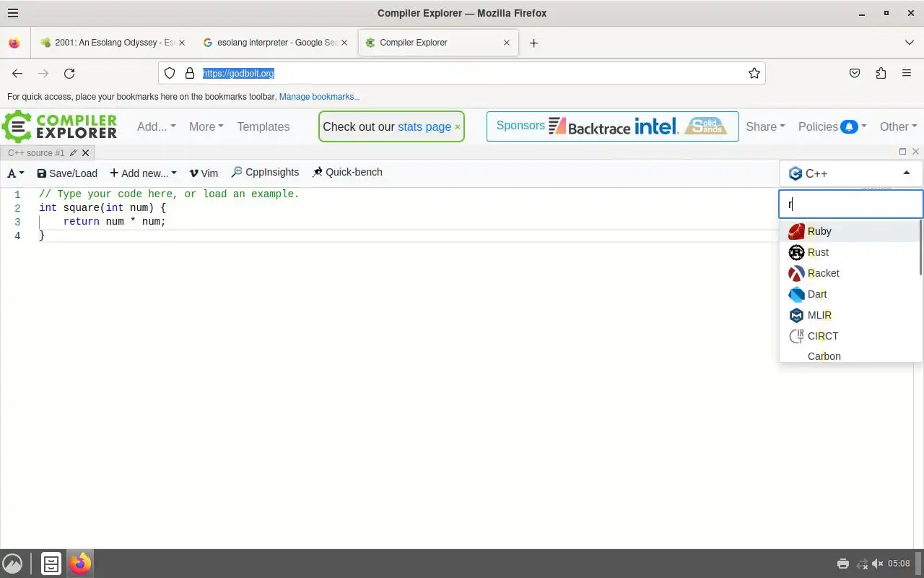
Task: Select MLIR from language list
Action: 849,315
